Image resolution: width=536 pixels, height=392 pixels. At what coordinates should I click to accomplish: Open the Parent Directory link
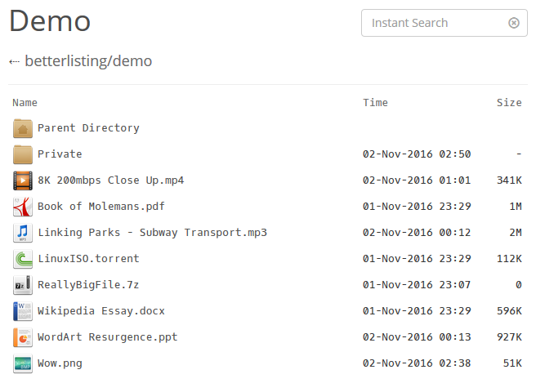click(88, 128)
